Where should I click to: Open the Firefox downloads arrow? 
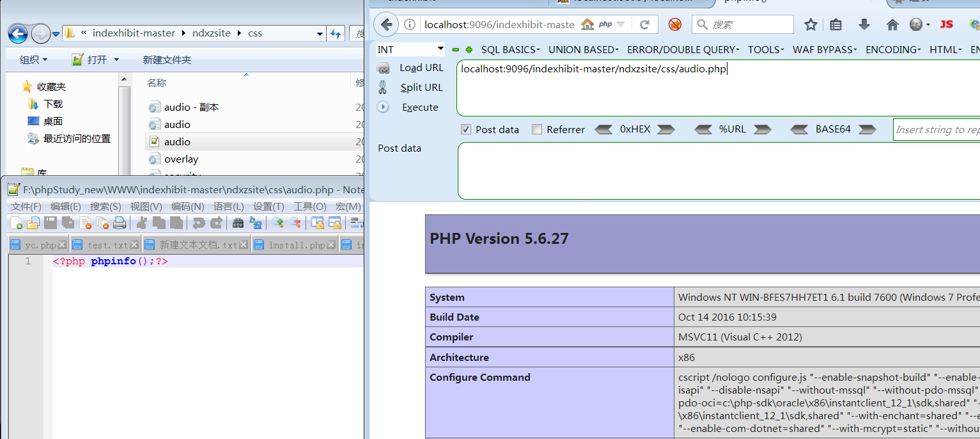[x=864, y=24]
